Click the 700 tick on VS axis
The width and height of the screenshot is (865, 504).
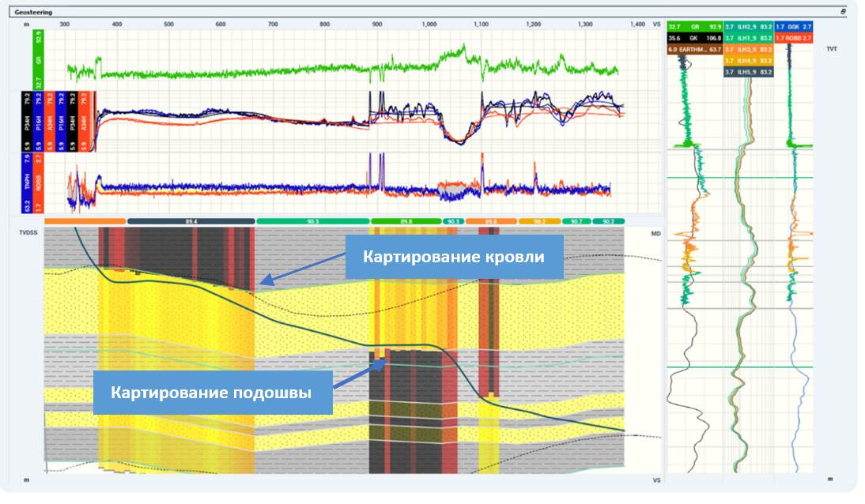pos(273,24)
